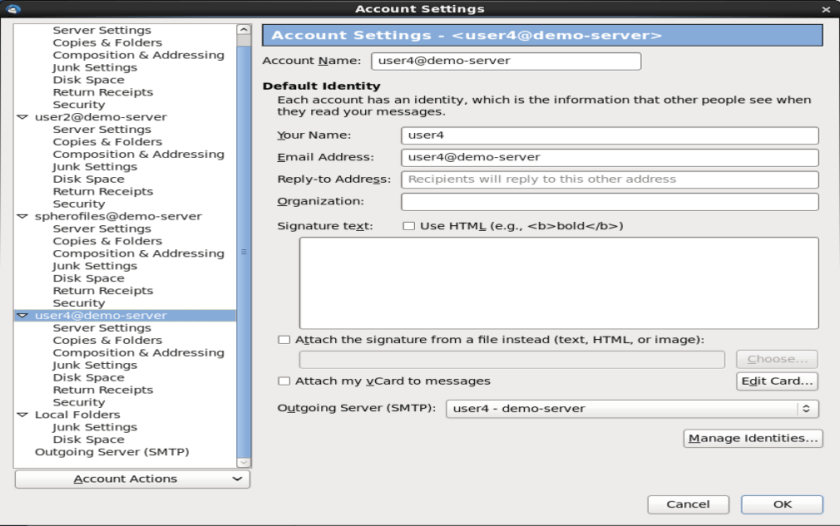
Task: Toggle Attach my vCard to messages
Action: [x=285, y=381]
